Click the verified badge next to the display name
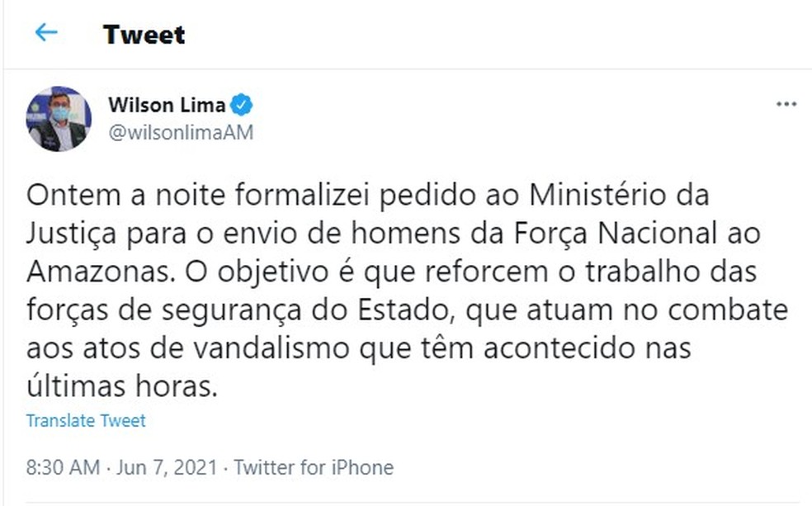This screenshot has width=812, height=506. [240, 104]
